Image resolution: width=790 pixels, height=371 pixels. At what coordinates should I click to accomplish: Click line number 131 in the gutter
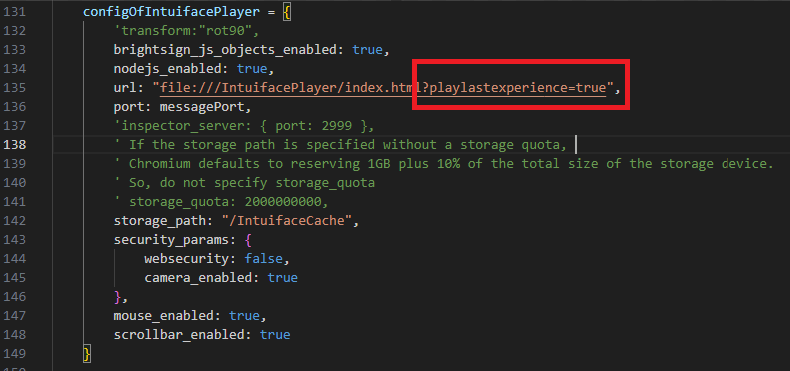(14, 12)
